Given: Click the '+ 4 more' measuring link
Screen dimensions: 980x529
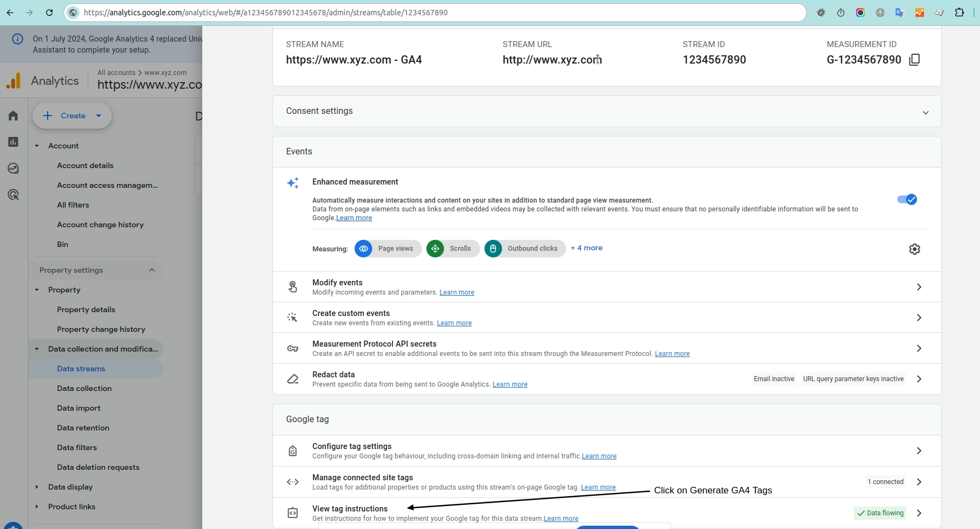Looking at the screenshot, I should pyautogui.click(x=586, y=248).
